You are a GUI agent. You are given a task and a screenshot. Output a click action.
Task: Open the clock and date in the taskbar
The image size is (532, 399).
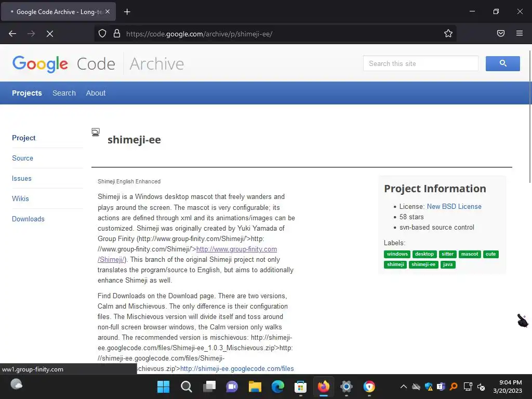point(508,387)
